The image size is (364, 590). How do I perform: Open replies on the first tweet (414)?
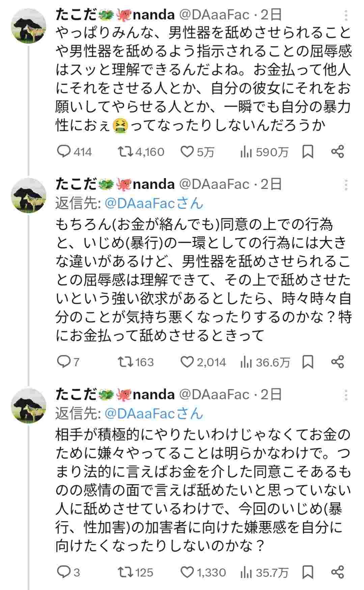click(63, 152)
